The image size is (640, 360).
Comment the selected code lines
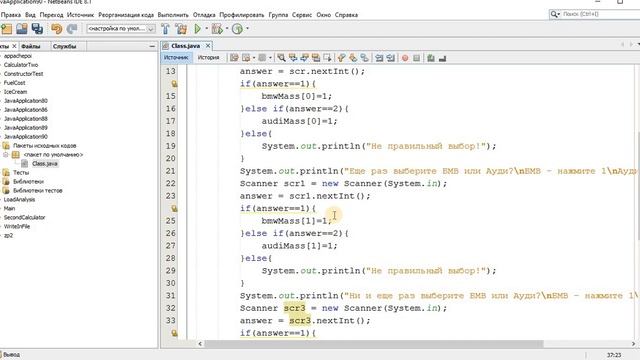pyautogui.click(x=431, y=58)
